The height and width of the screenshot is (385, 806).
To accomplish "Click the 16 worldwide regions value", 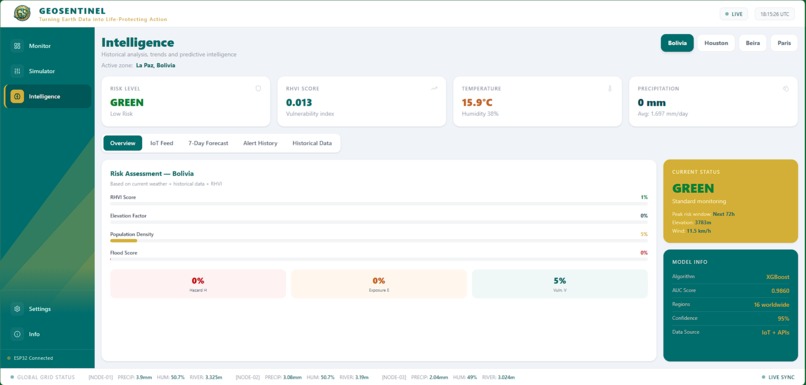I will click(772, 304).
